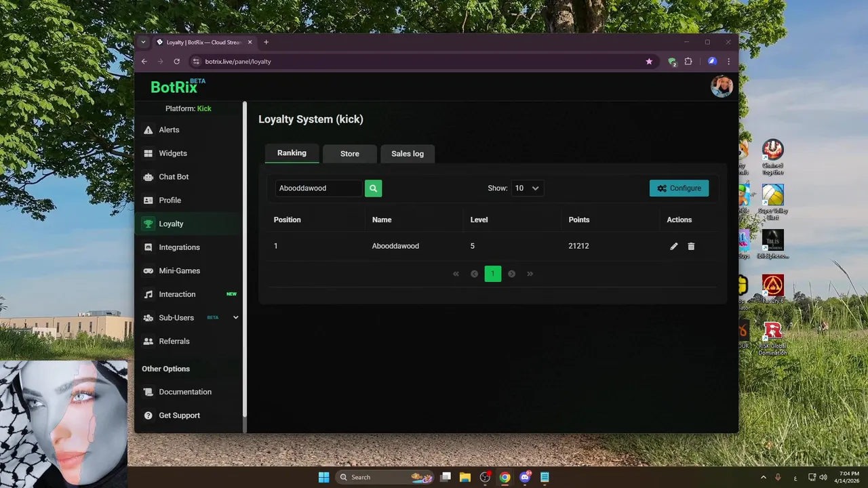Viewport: 868px width, 488px height.
Task: Go to last page of ranking
Action: 530,274
